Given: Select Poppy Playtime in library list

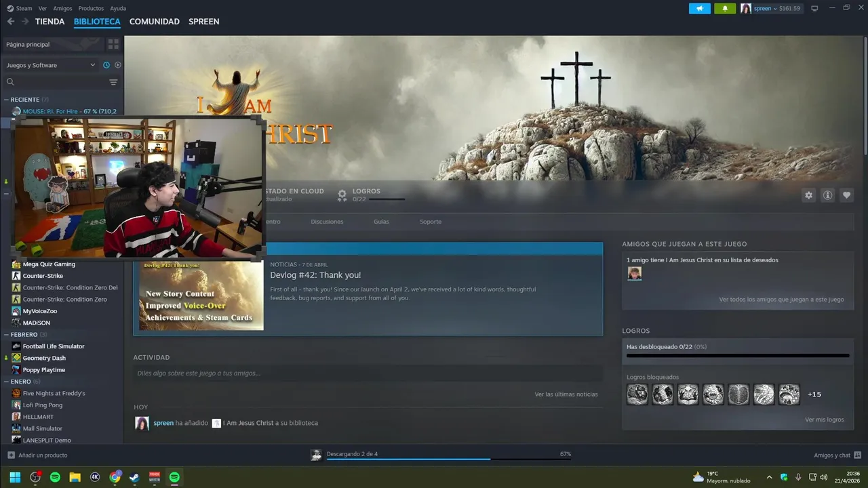Looking at the screenshot, I should [44, 370].
